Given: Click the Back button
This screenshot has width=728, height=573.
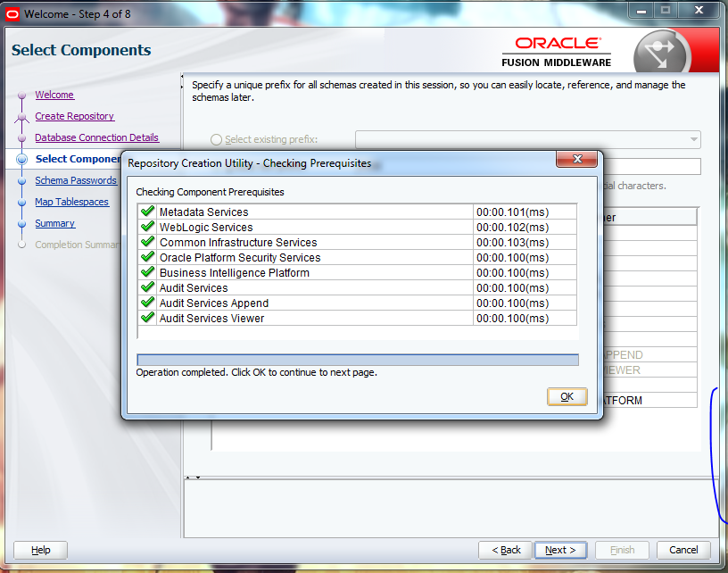Looking at the screenshot, I should 506,550.
